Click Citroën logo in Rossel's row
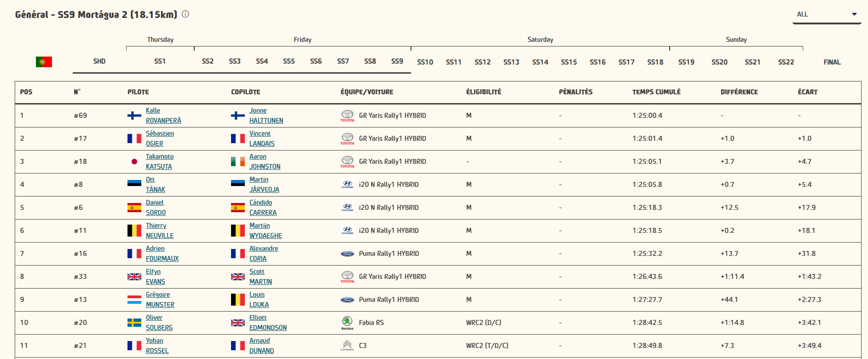Viewport: 868px width, 359px height. click(x=347, y=346)
